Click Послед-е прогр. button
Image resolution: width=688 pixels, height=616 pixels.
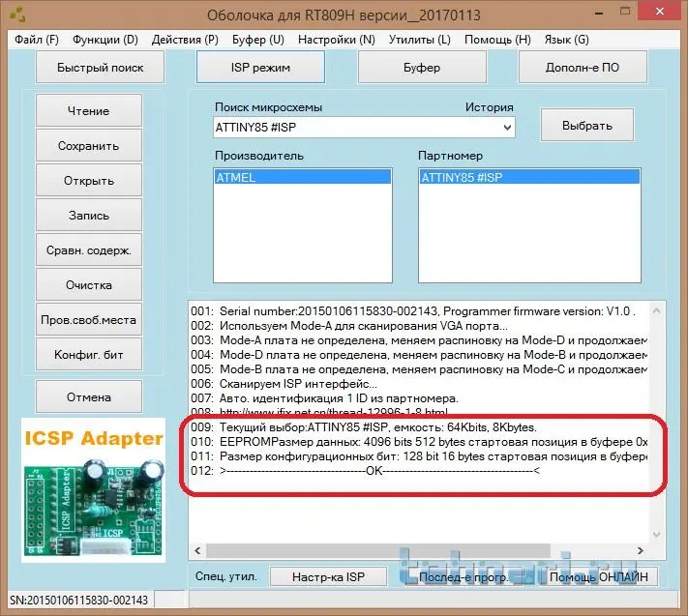(x=464, y=576)
